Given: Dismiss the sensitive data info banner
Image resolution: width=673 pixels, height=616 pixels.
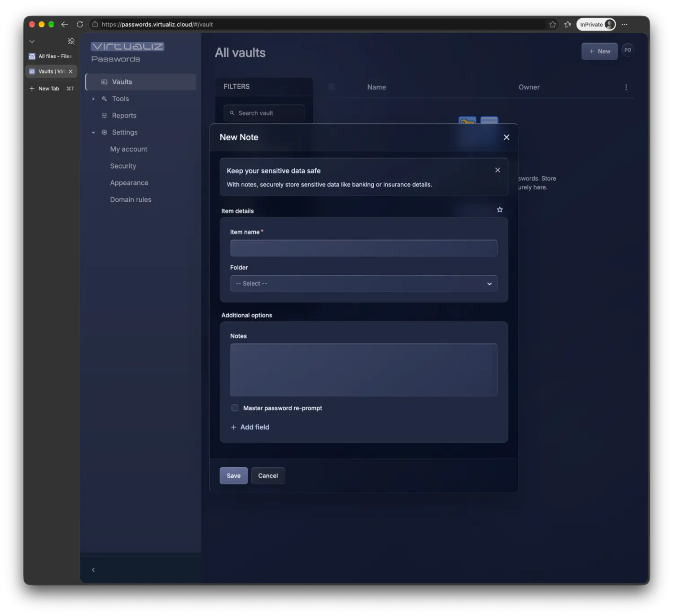Looking at the screenshot, I should (498, 170).
